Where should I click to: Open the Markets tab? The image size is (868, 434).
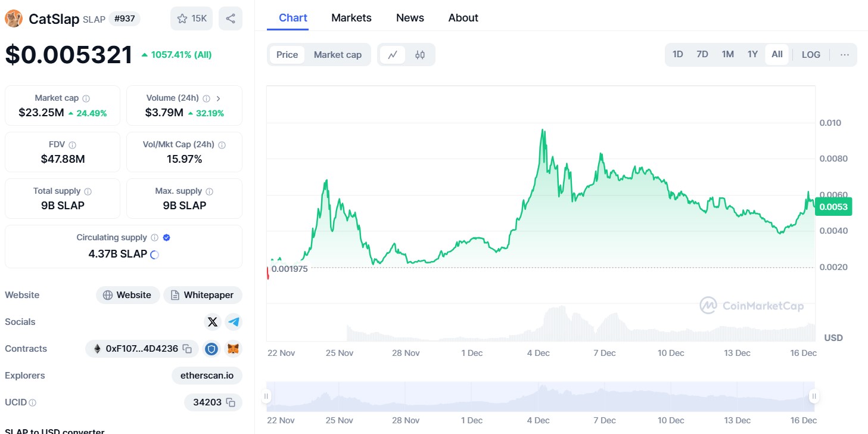click(351, 18)
